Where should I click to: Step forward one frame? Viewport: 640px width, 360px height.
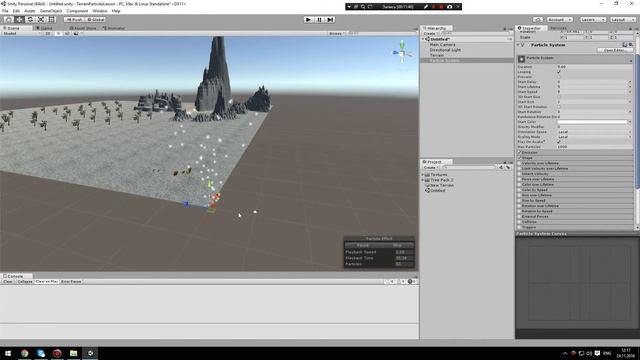click(330, 19)
